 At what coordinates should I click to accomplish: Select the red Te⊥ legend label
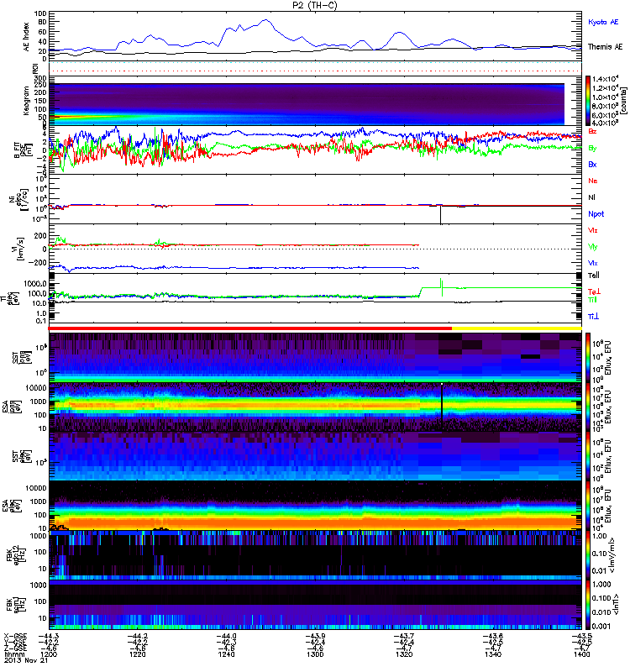pos(594,291)
